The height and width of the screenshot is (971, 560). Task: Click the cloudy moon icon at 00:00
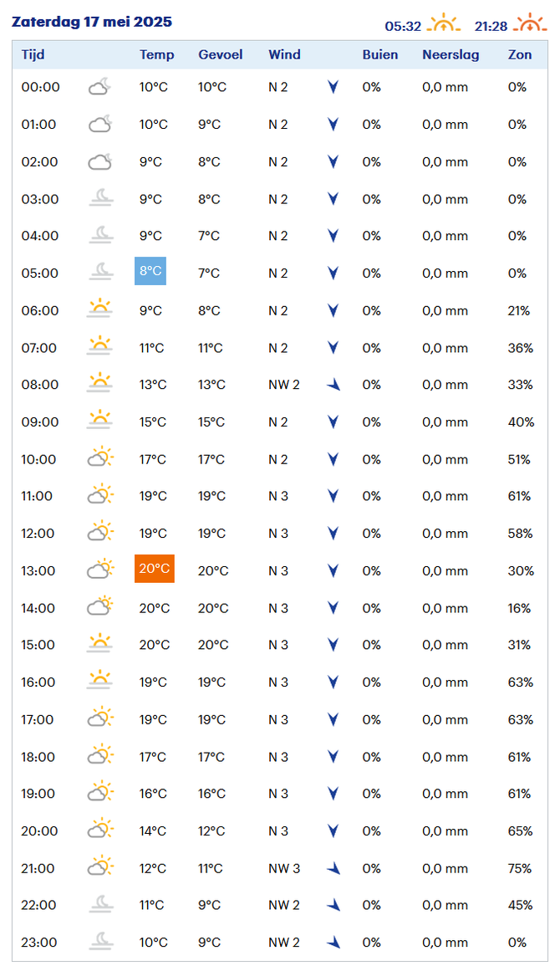tap(99, 87)
